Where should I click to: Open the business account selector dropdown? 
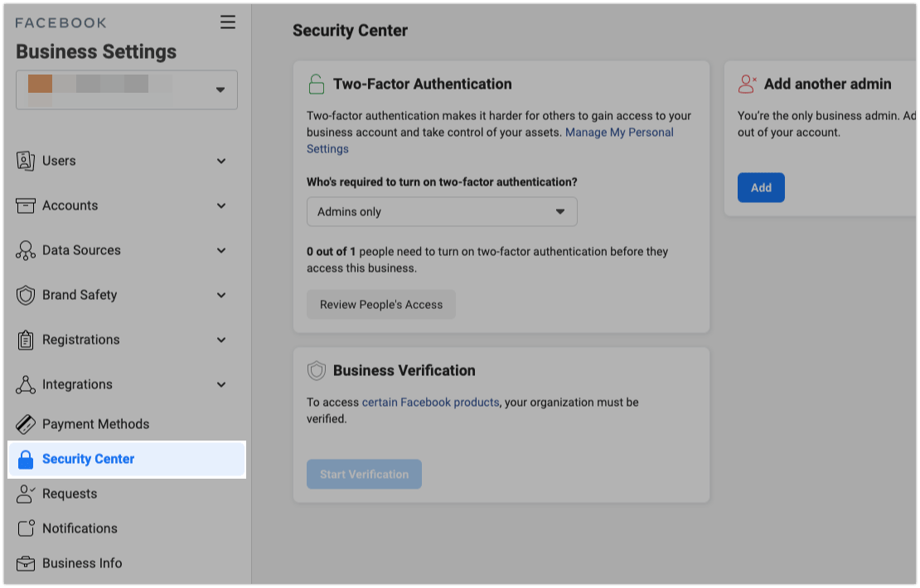tap(127, 89)
